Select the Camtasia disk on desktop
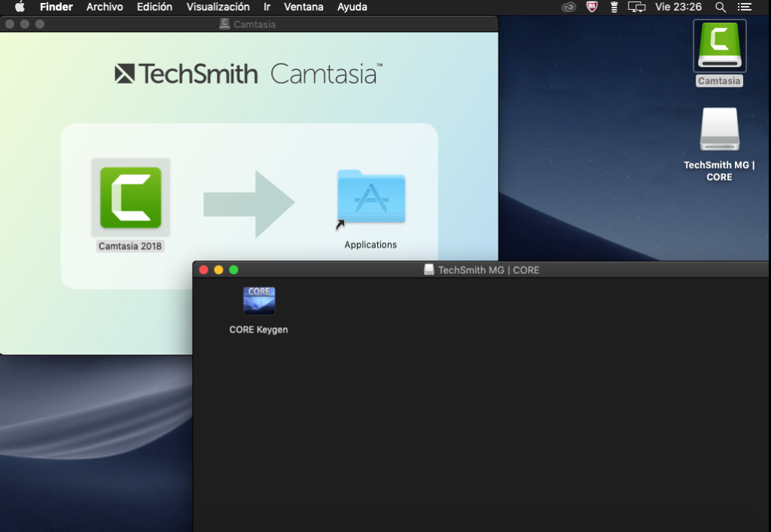 [x=719, y=46]
